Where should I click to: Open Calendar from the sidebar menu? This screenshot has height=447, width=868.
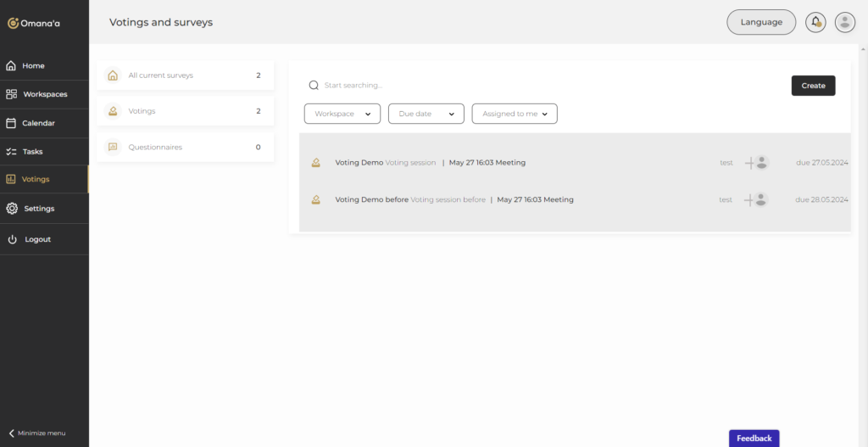(38, 123)
